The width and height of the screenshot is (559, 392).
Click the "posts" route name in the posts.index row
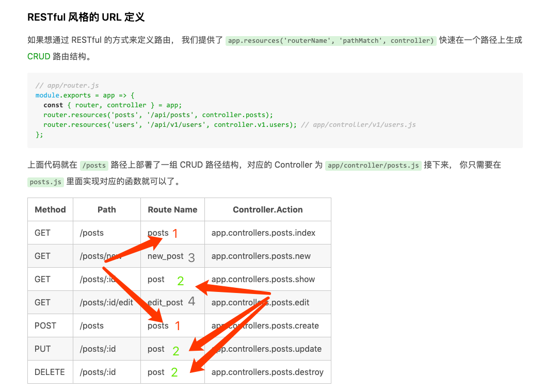tap(158, 233)
